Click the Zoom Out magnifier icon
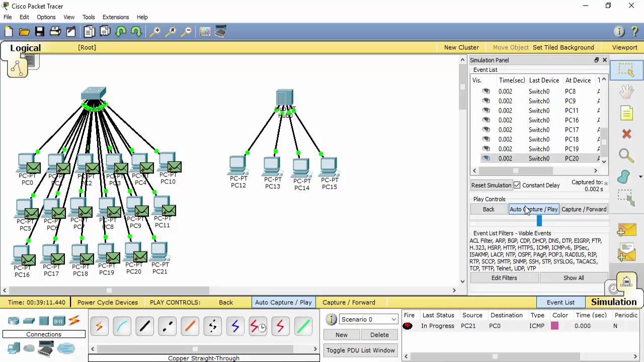Screen dimensions: 644x362 (x=186, y=32)
